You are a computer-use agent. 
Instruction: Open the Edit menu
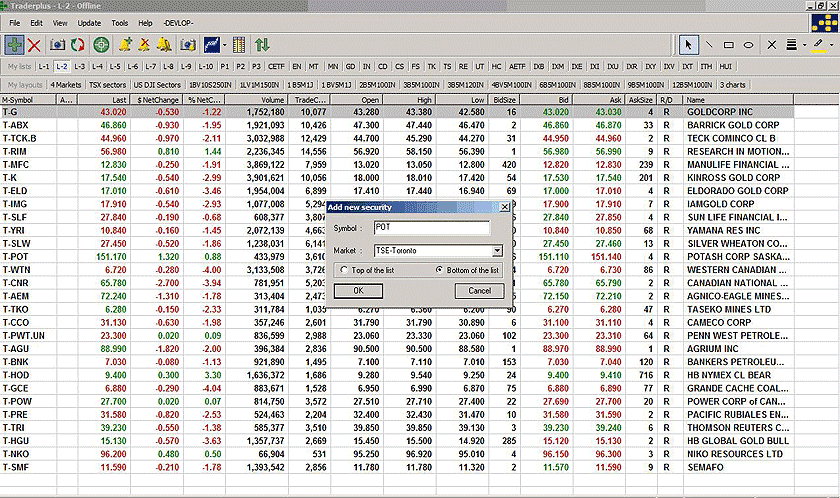click(36, 23)
